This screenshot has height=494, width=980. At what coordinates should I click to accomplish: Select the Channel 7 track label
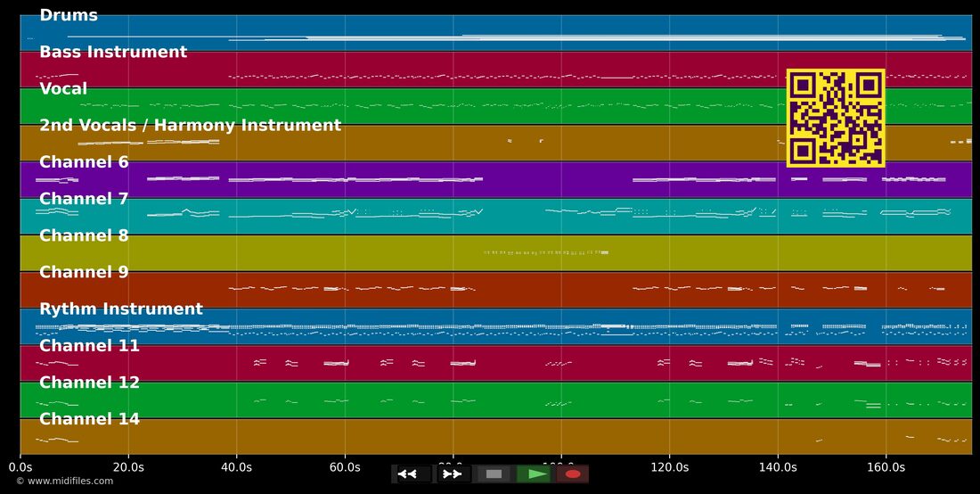84,199
